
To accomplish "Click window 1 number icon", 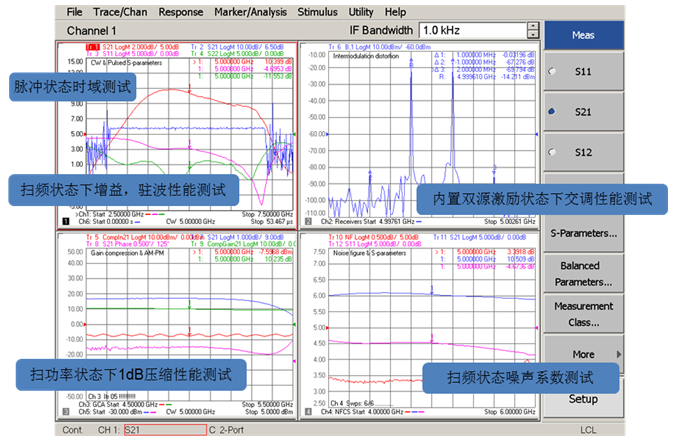I will tap(66, 221).
